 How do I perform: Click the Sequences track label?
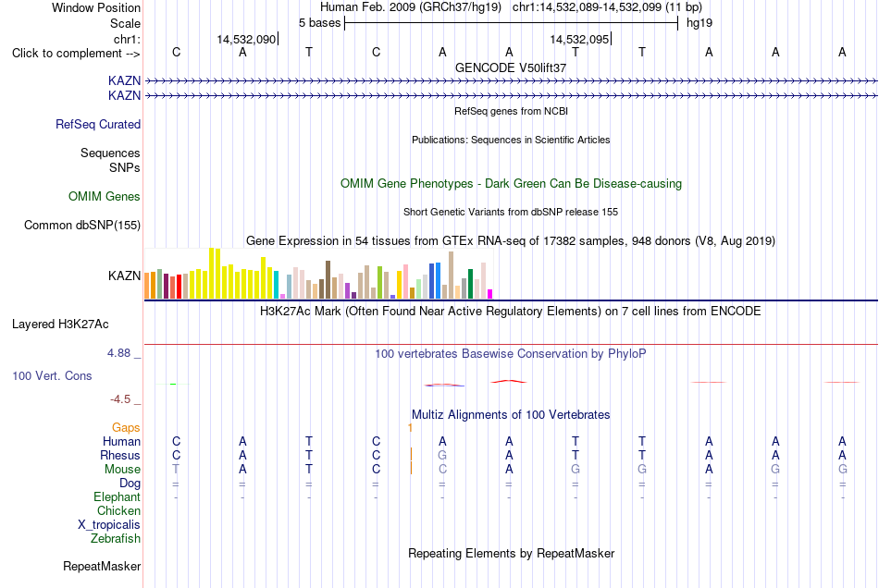[x=110, y=153]
